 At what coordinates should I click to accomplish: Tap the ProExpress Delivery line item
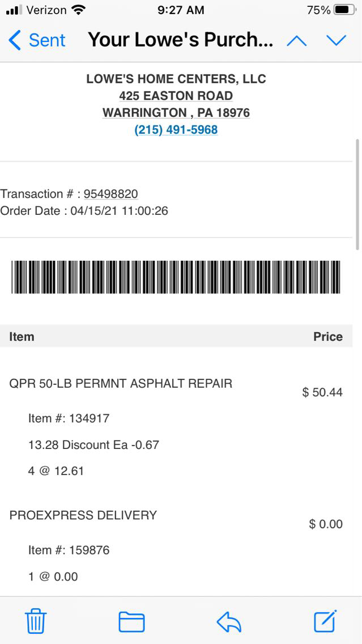(83, 515)
